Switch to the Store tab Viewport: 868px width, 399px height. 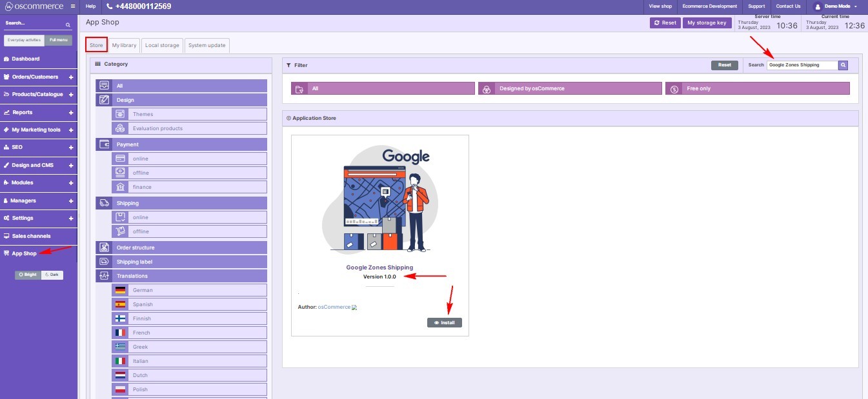(x=96, y=45)
